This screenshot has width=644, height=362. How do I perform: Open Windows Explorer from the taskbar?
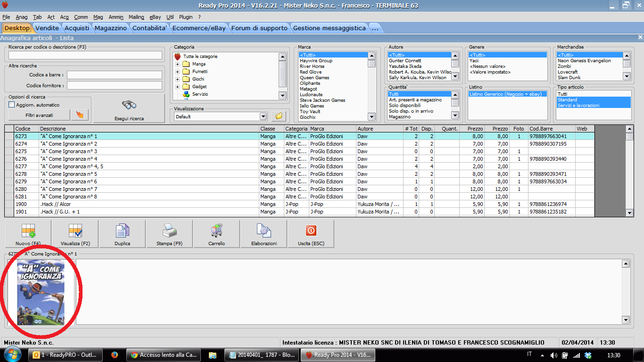point(213,355)
